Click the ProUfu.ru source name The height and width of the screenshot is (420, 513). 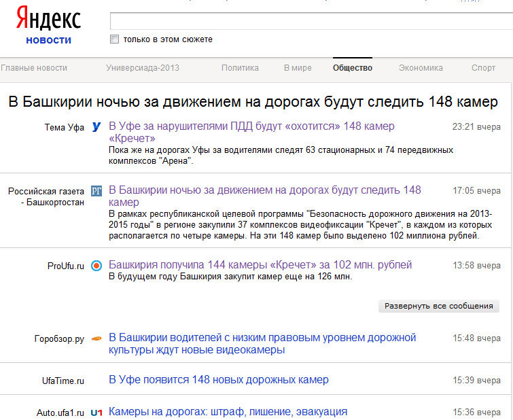click(x=65, y=266)
